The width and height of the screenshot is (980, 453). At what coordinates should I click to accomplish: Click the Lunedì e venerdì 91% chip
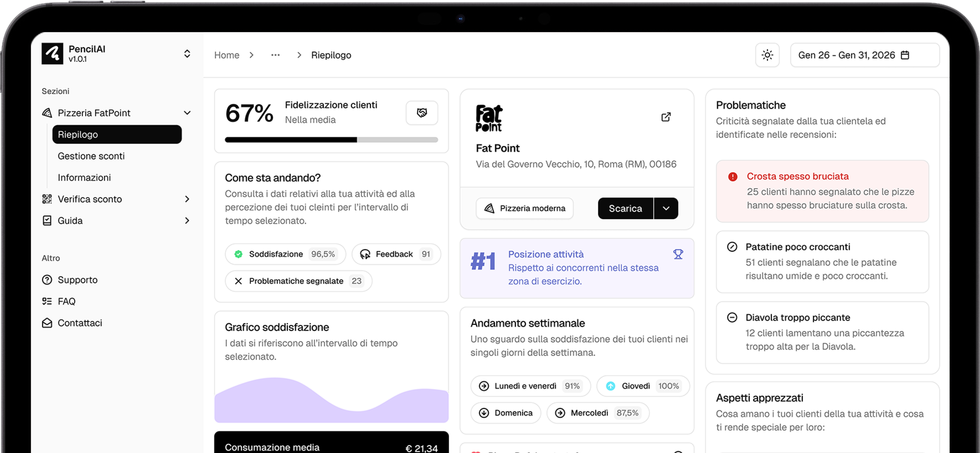[x=530, y=386]
